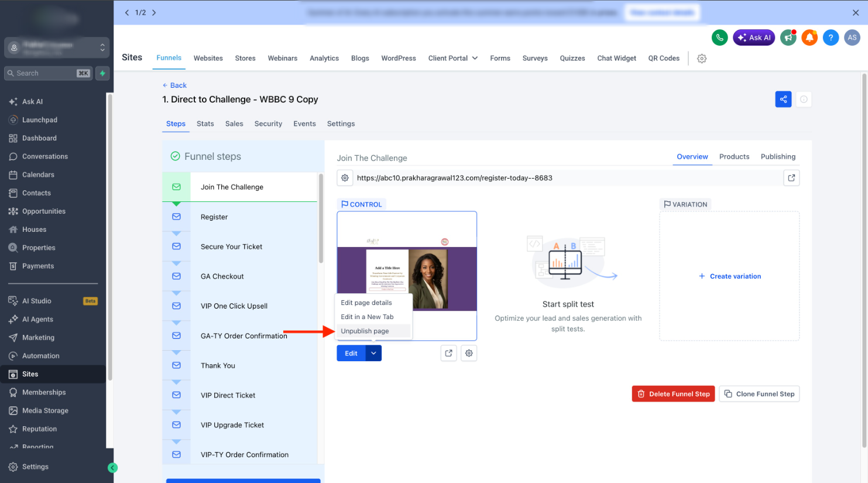Select the Register funnel step

pos(240,217)
